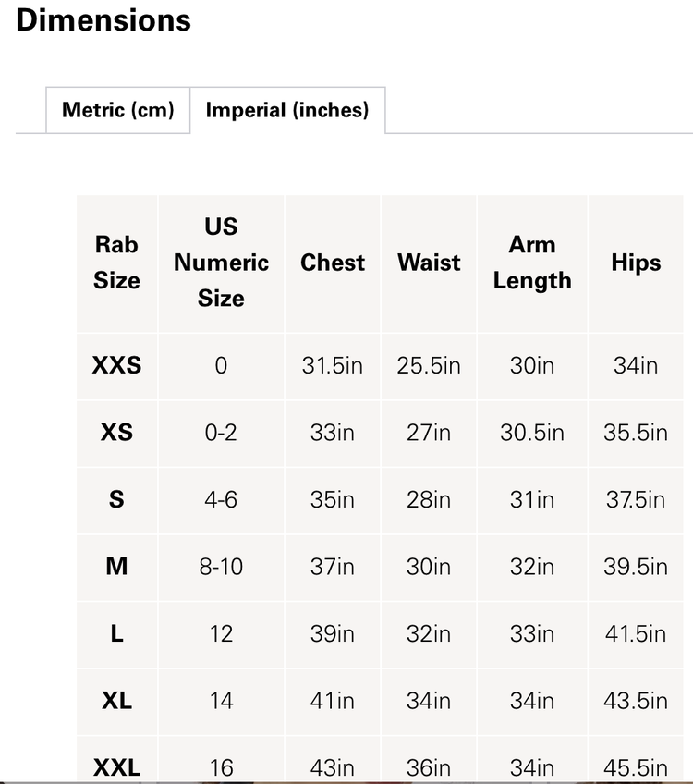
Task: Select the L size row
Action: tap(115, 634)
